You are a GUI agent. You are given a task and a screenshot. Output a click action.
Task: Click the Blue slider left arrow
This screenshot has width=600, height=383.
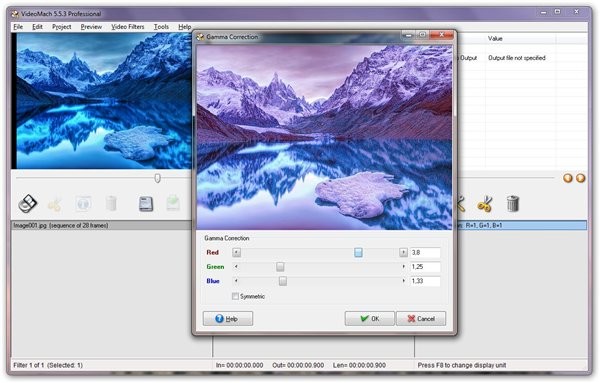click(236, 281)
